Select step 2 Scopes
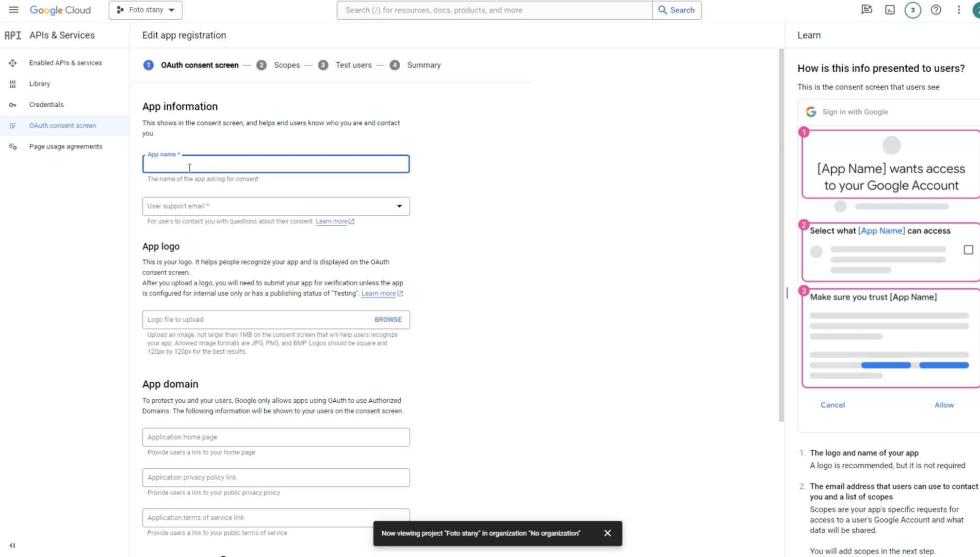Image resolution: width=980 pixels, height=557 pixels. (x=278, y=65)
